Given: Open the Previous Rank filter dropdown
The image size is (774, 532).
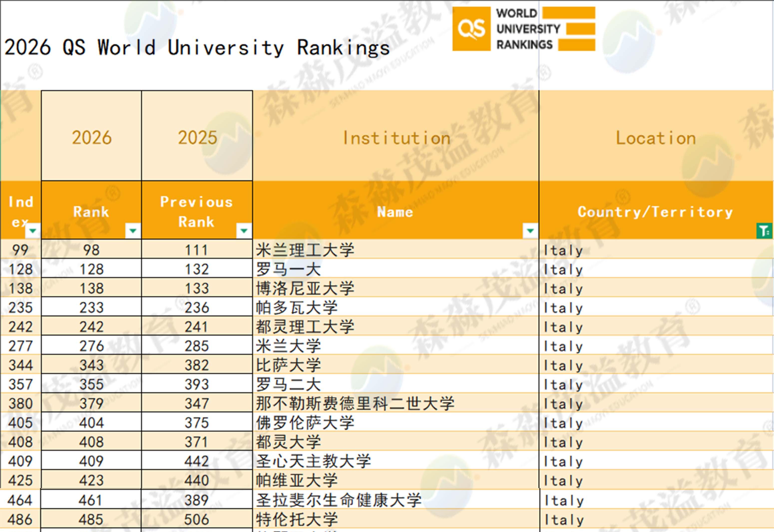Looking at the screenshot, I should [244, 230].
